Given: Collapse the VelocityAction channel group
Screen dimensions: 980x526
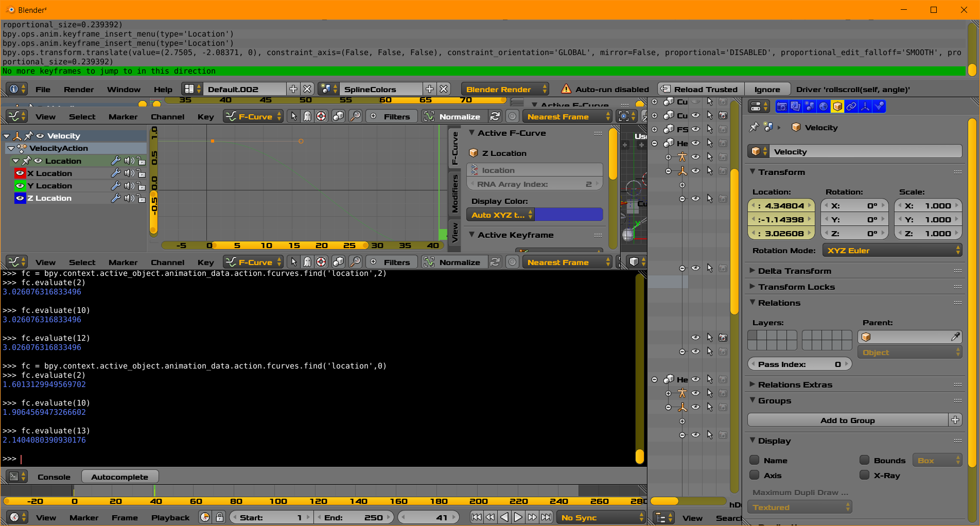Looking at the screenshot, I should [x=11, y=148].
